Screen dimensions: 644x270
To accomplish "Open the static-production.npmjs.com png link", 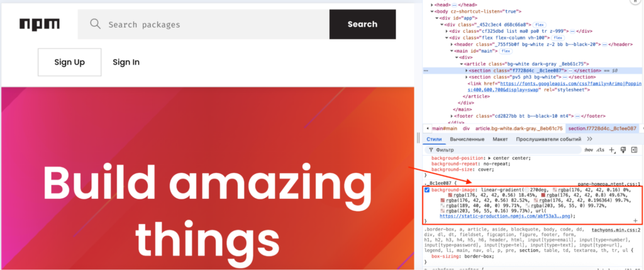I will click(x=506, y=217).
